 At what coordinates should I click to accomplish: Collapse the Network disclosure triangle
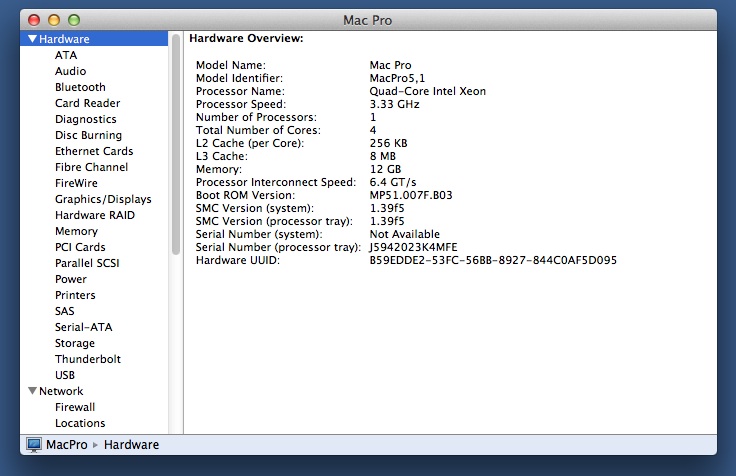point(32,391)
